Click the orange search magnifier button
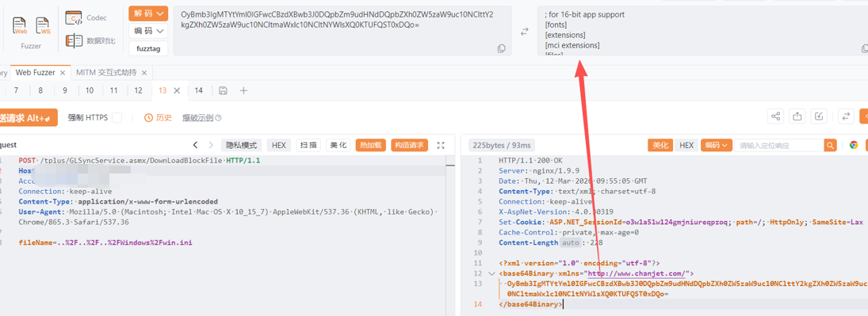 [x=831, y=145]
